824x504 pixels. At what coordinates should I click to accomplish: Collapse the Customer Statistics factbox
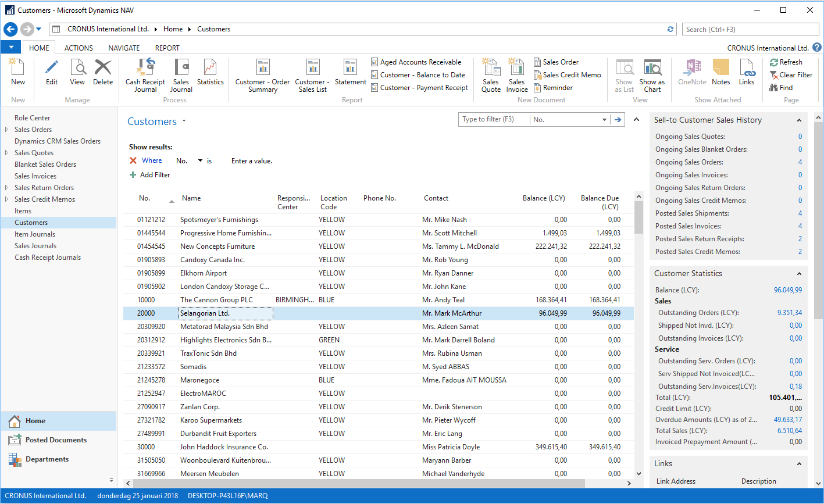coord(799,274)
